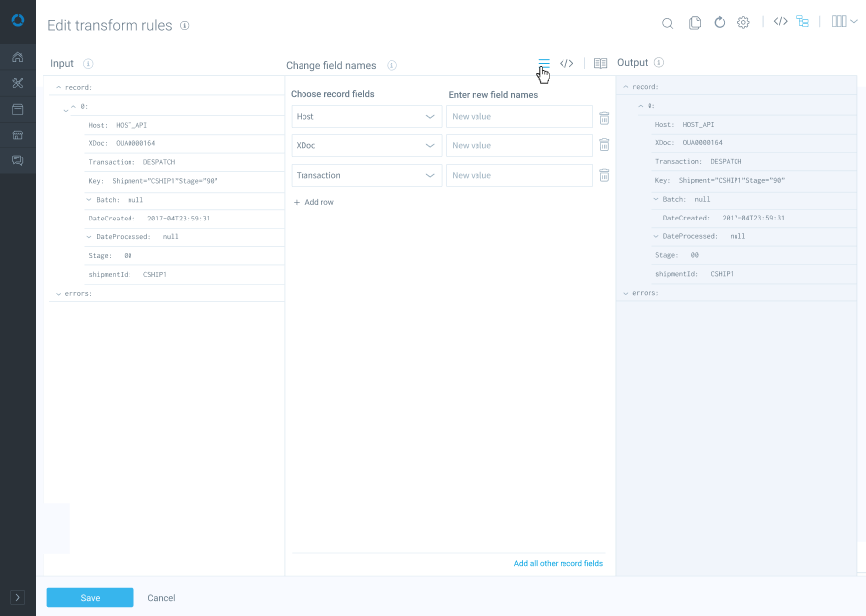This screenshot has height=616, width=866.
Task: Click the copy documents icon
Action: click(695, 23)
